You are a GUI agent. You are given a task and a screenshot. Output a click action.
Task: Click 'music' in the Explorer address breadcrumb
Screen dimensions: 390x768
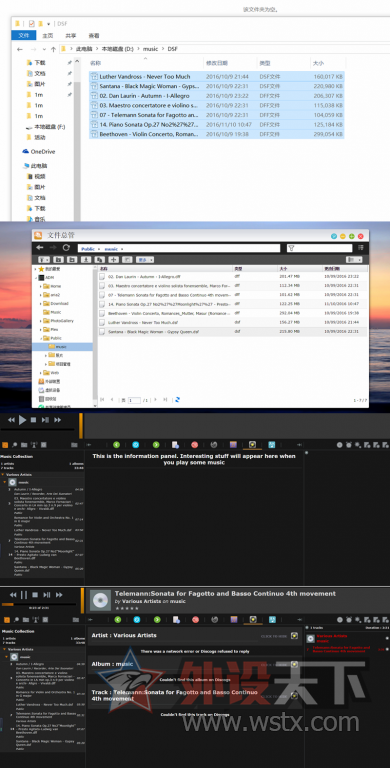coord(150,49)
